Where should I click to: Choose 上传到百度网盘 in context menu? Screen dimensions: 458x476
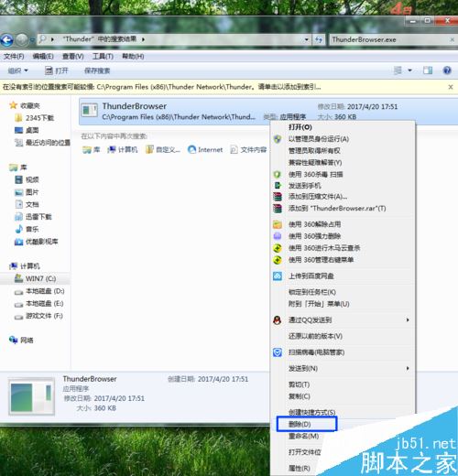coord(343,276)
